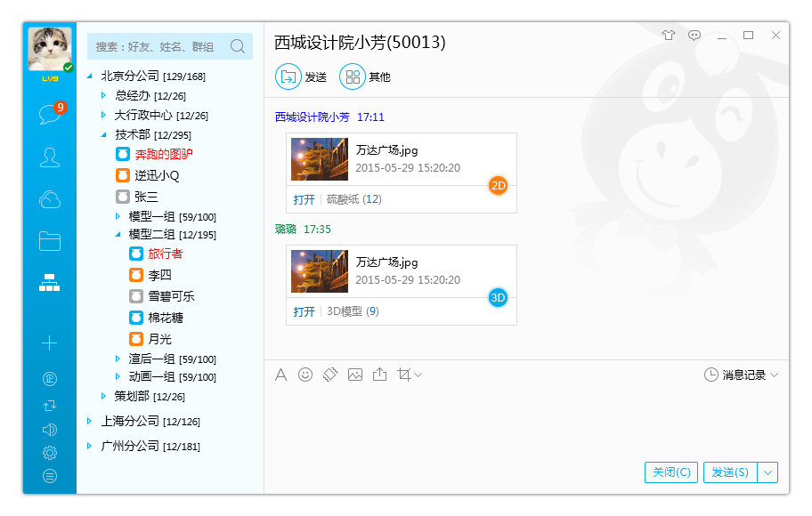Click the 关闭(C) button
The height and width of the screenshot is (516, 812).
[671, 472]
